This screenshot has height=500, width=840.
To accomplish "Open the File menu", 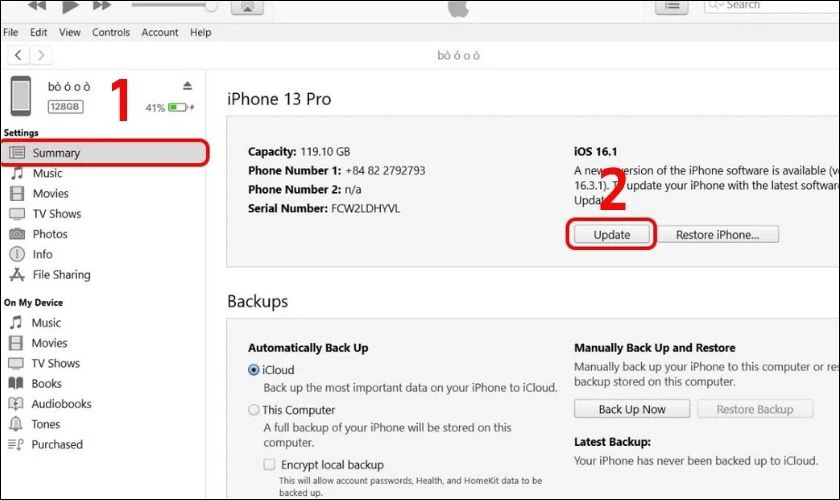I will coord(10,32).
